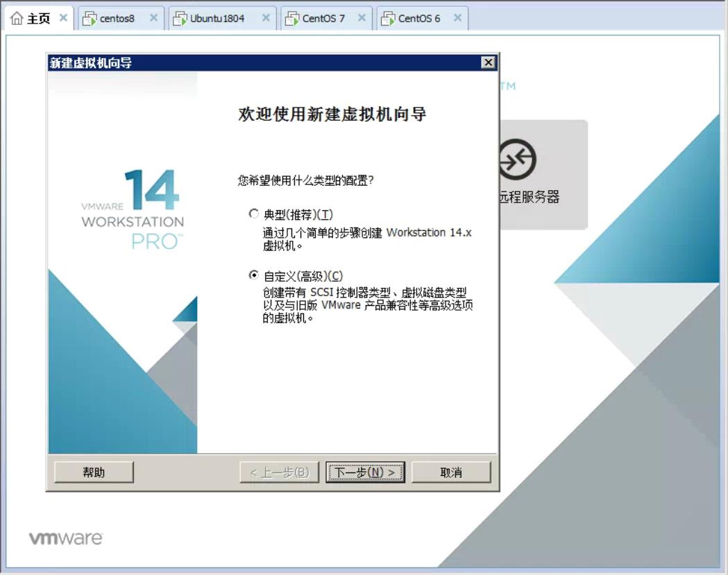Open the Ubuntu1804 tab

coord(217,19)
